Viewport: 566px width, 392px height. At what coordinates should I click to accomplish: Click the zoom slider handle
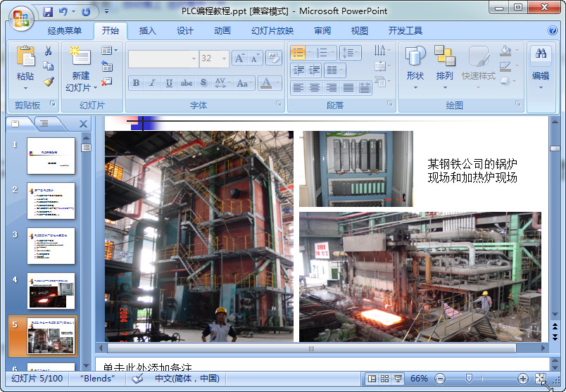click(469, 379)
